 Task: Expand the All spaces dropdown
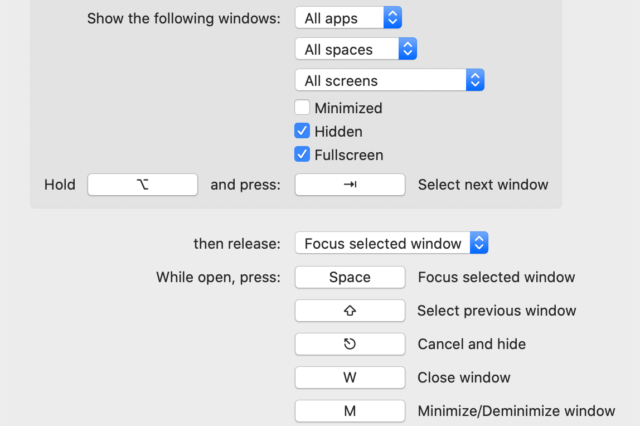click(x=356, y=49)
